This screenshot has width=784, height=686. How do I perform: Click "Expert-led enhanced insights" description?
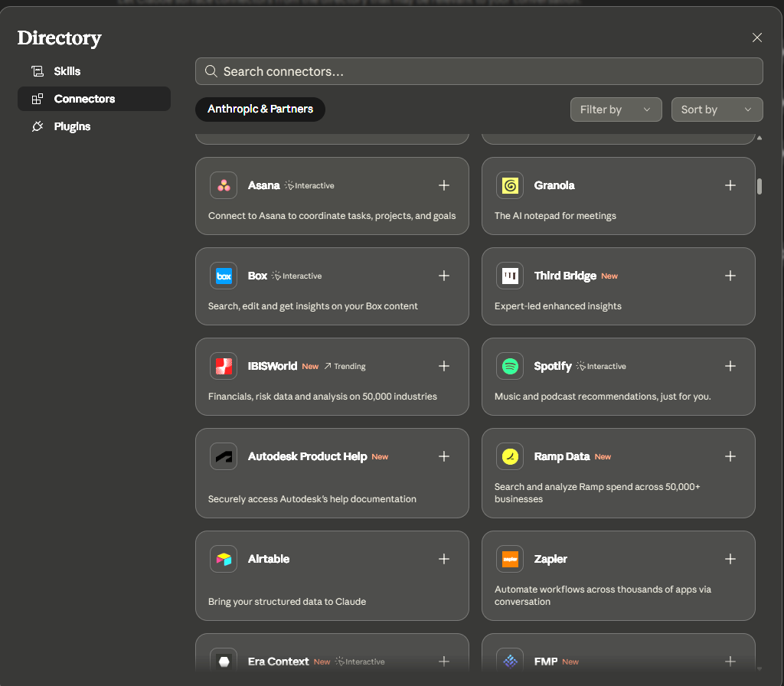(x=558, y=306)
